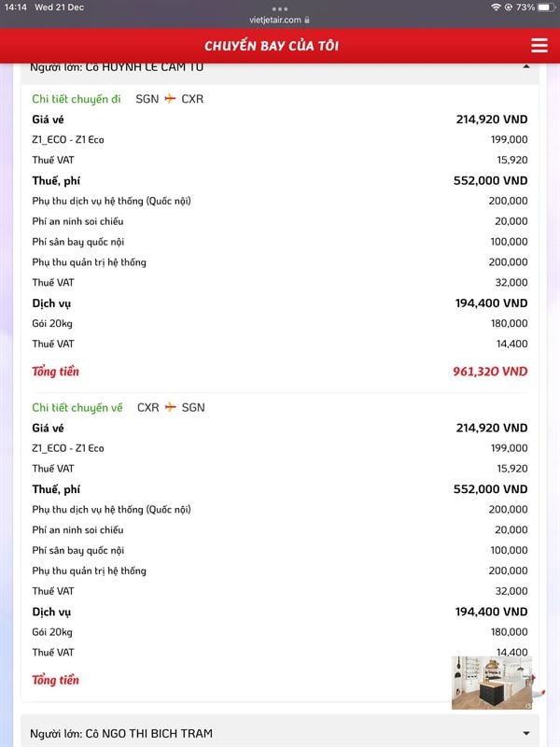Expand the NGO THI BICH TRAM passenger section
The width and height of the screenshot is (560, 747).
point(526,734)
